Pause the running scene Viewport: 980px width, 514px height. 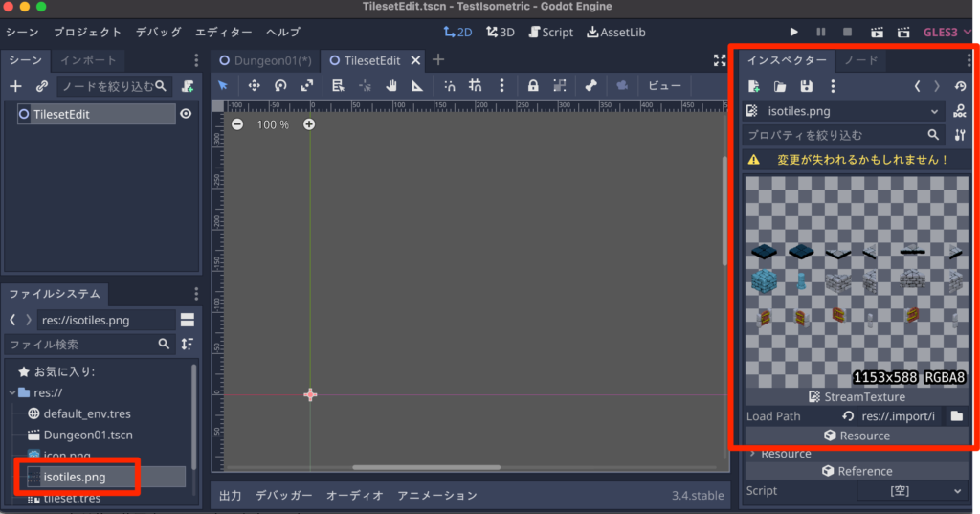(x=820, y=32)
